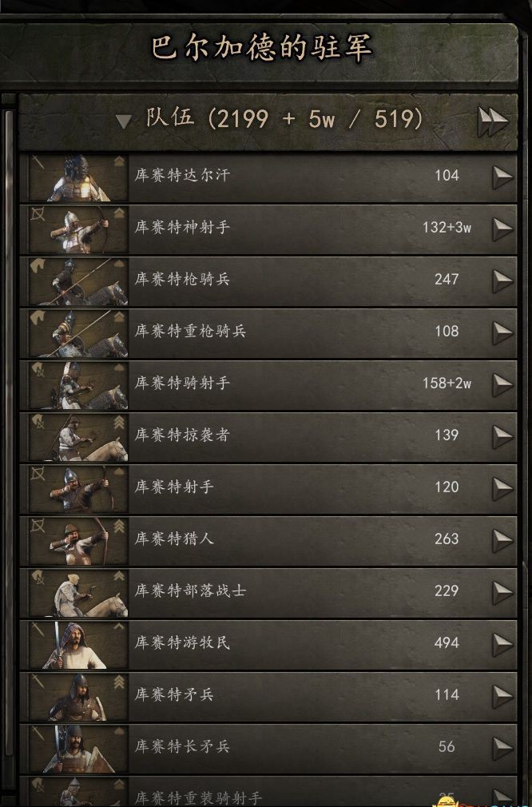This screenshot has height=807, width=532.
Task: Transfer 库赛特猎人 via arrow button
Action: 502,542
